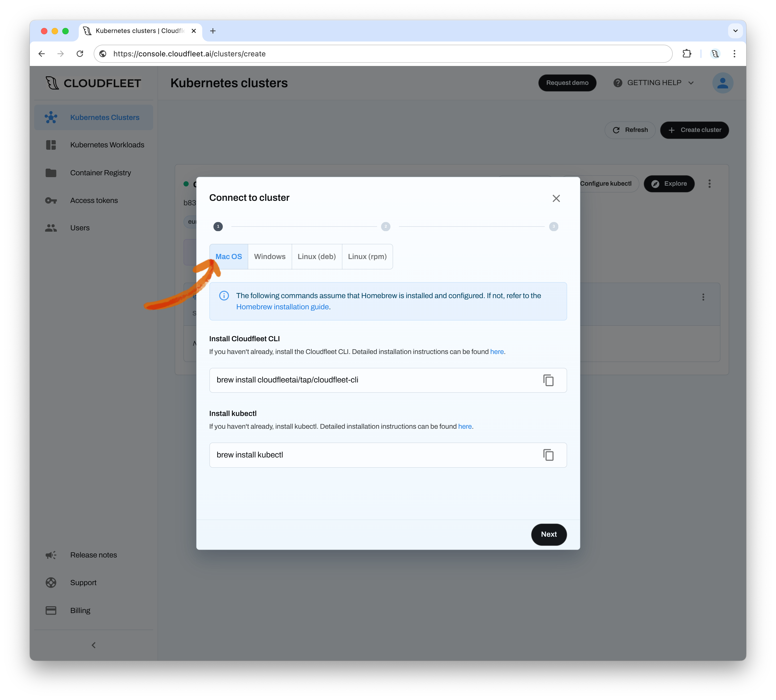Image resolution: width=776 pixels, height=700 pixels.
Task: Expand the browser tab search dropdown
Action: (x=735, y=31)
